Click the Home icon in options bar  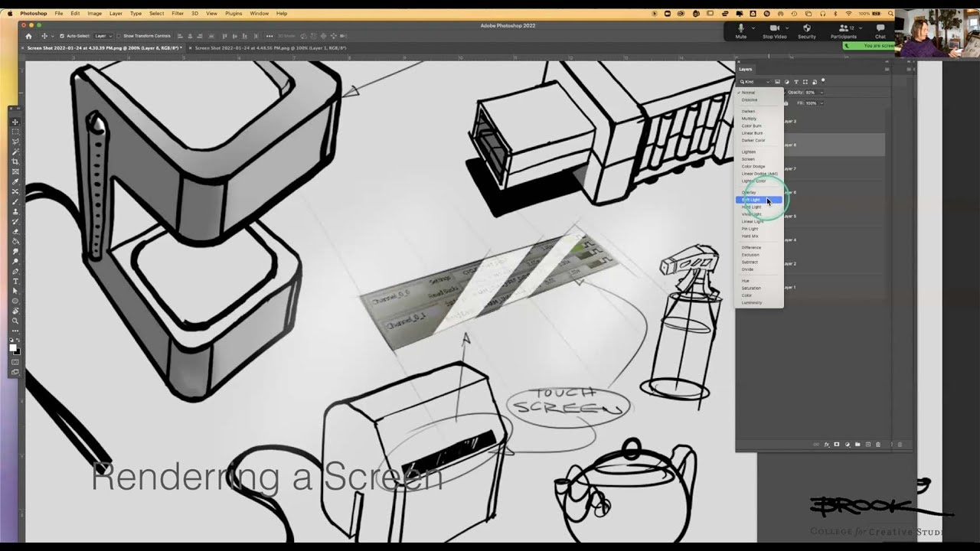(x=29, y=36)
